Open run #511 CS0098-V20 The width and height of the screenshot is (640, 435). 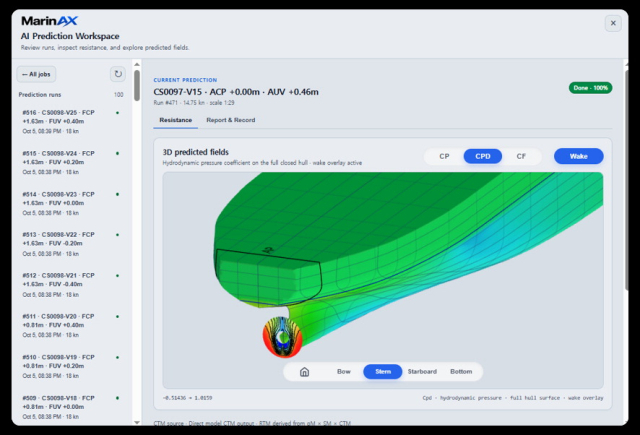click(71, 326)
